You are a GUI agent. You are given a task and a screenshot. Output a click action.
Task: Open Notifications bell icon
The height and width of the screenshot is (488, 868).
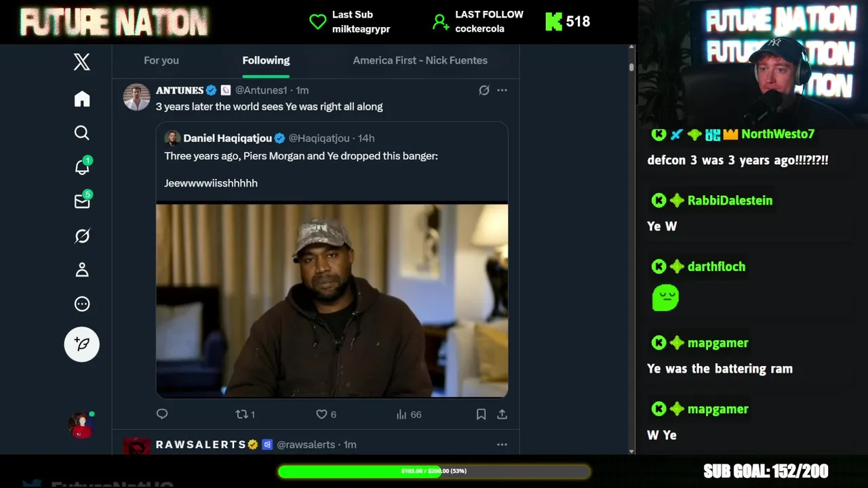82,166
